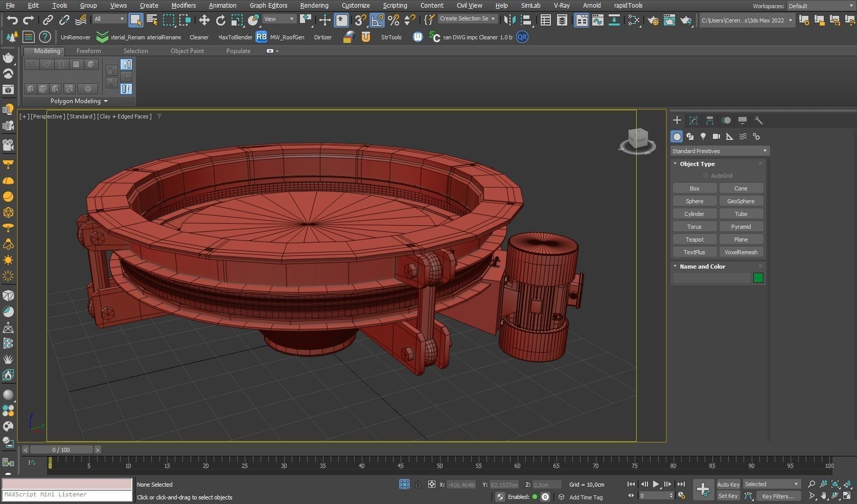Open Select by Name list icon

(152, 20)
